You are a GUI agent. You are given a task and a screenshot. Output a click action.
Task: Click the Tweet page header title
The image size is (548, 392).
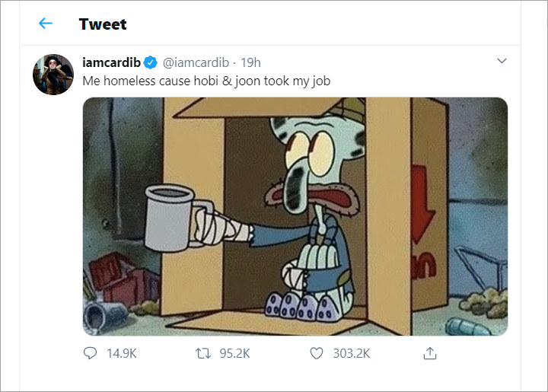103,24
